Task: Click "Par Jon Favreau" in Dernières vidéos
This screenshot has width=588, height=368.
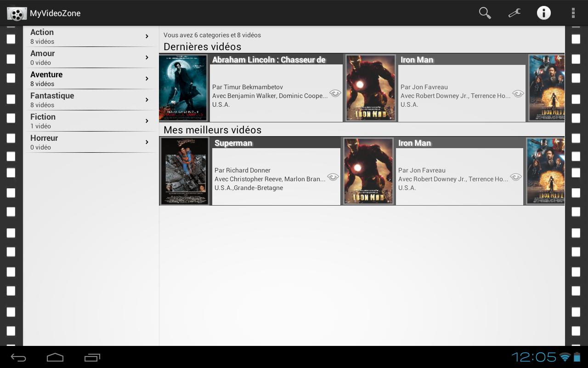Action: 424,87
